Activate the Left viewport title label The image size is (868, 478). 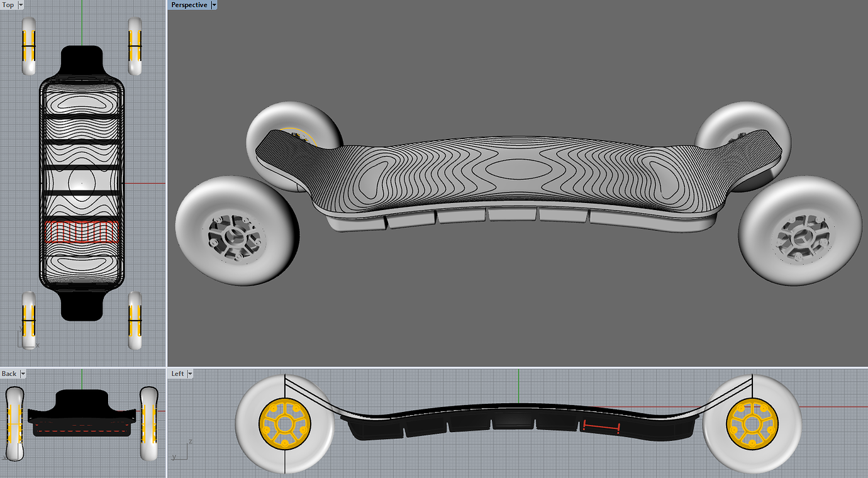coord(178,374)
